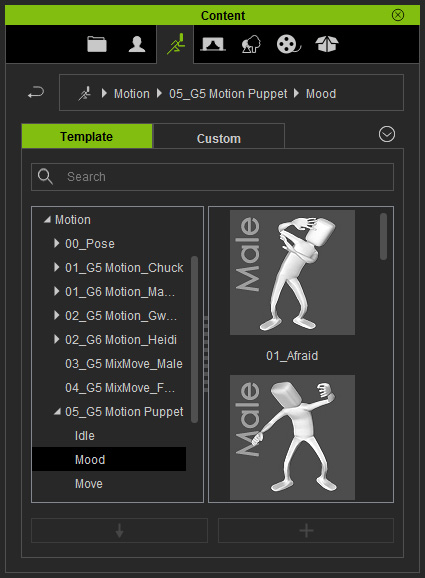Click the folder tree vertical scrollbar
The image size is (425, 578).
pos(195,339)
